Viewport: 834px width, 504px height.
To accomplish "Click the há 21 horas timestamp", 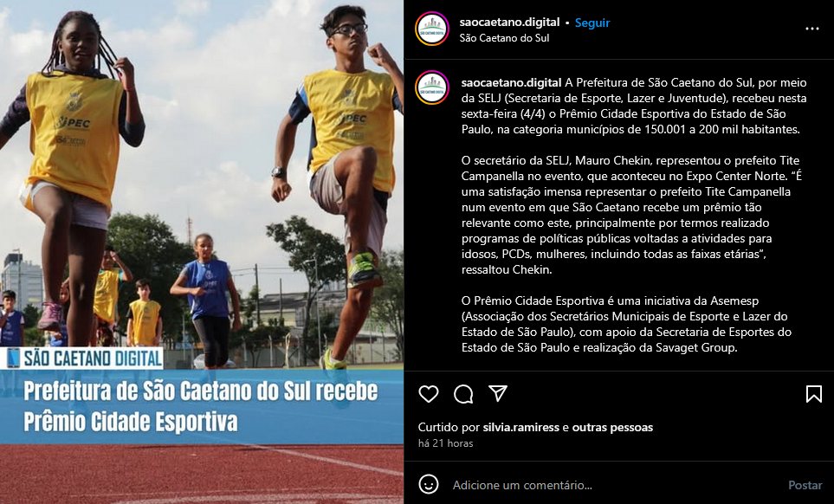I will point(446,443).
